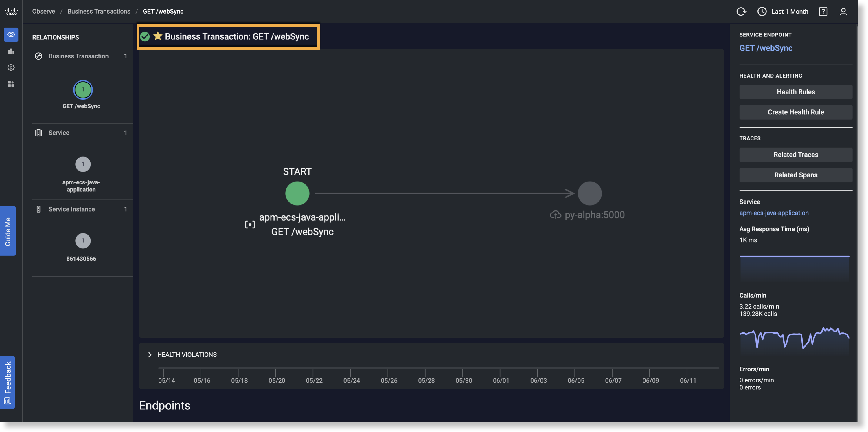Viewport: 868px width, 432px height.
Task: Click the refresh icon in top bar
Action: [741, 12]
